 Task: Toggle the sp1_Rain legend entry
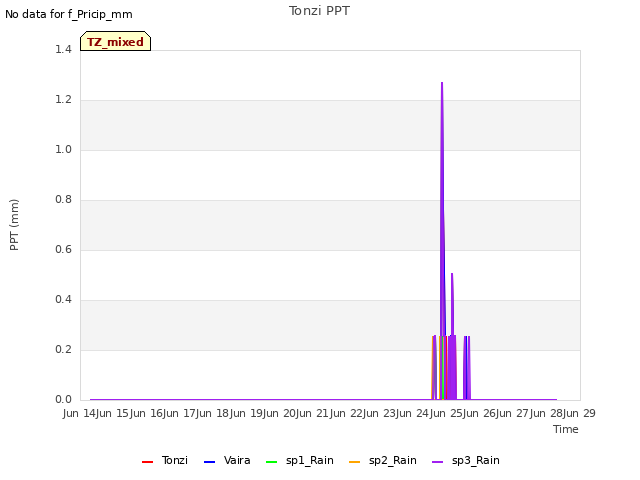[300, 460]
